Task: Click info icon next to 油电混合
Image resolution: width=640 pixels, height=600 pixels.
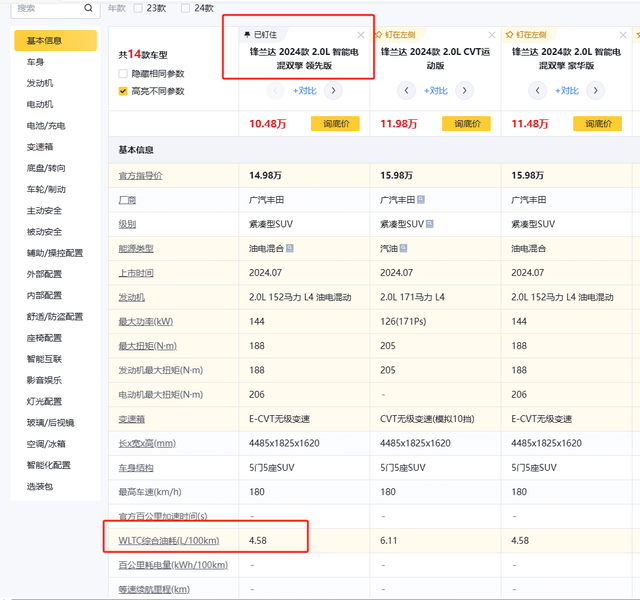Action: 290,248
